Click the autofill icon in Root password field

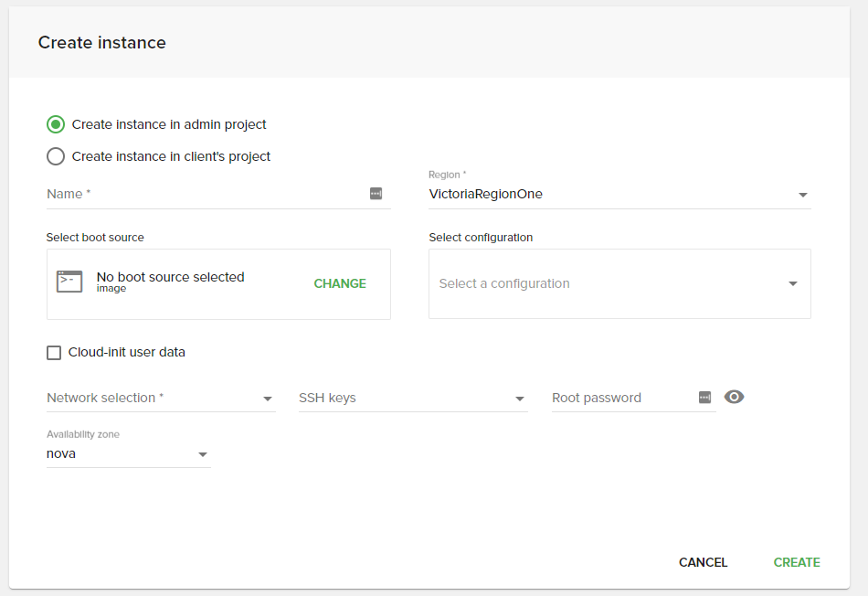[704, 397]
